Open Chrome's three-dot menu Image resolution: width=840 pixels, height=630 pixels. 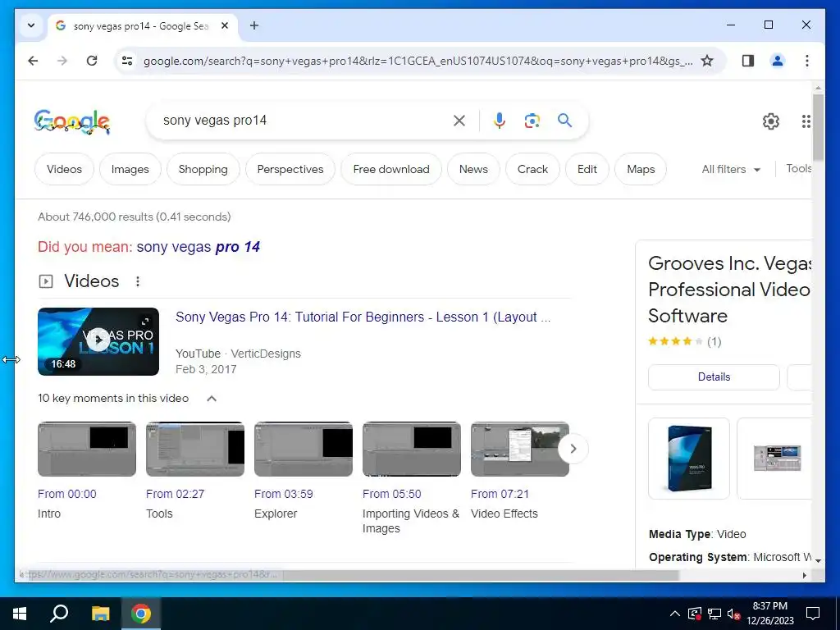click(x=807, y=61)
